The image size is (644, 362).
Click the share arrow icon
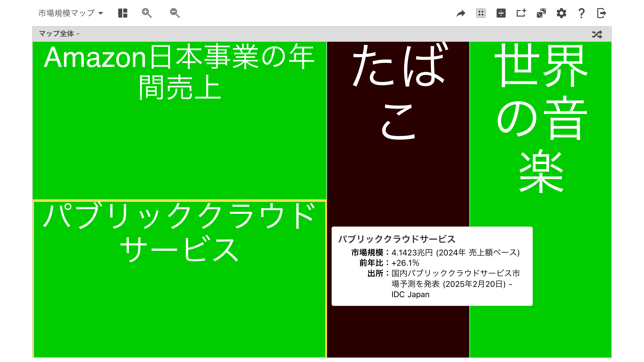point(461,13)
